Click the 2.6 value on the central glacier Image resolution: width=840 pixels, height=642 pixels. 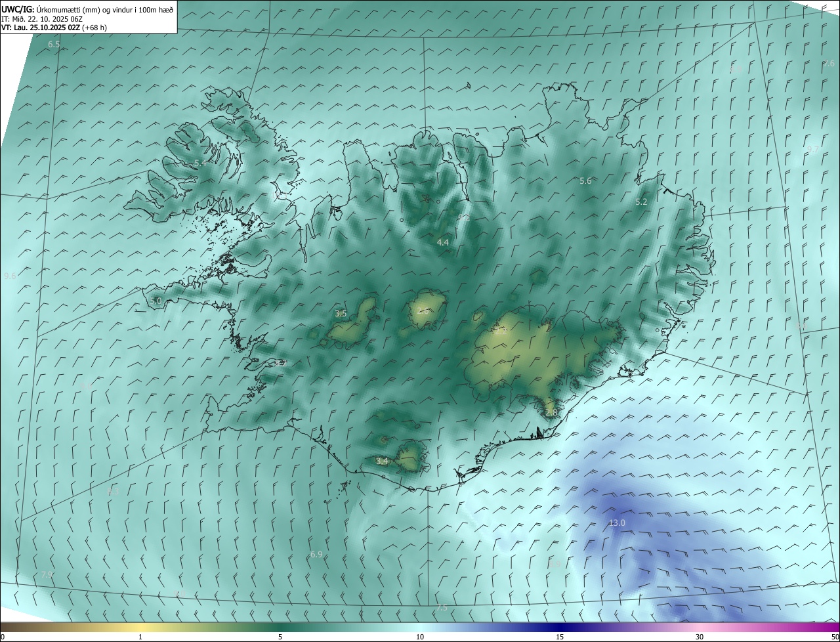click(423, 310)
